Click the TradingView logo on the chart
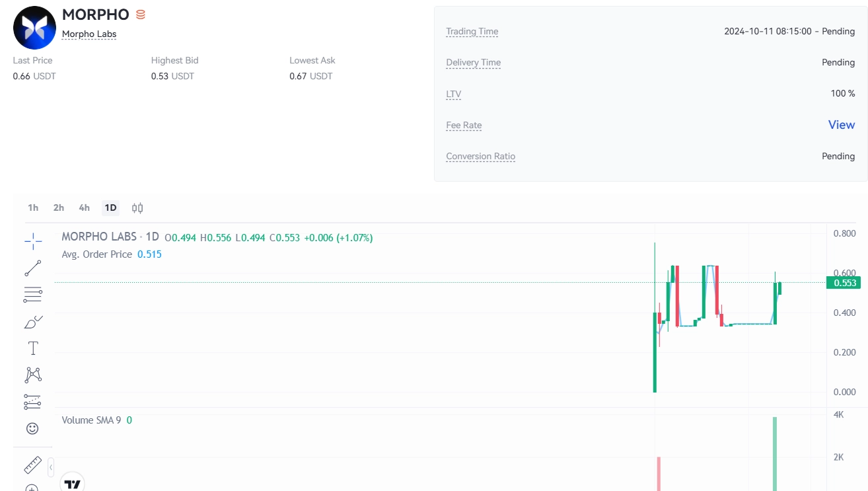The width and height of the screenshot is (868, 491). [x=73, y=483]
